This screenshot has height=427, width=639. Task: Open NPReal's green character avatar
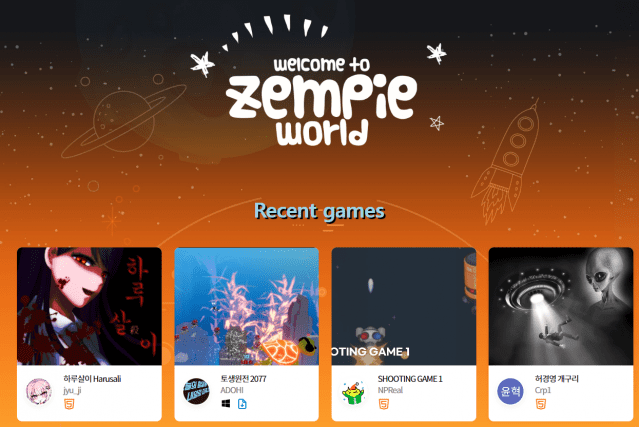[353, 392]
